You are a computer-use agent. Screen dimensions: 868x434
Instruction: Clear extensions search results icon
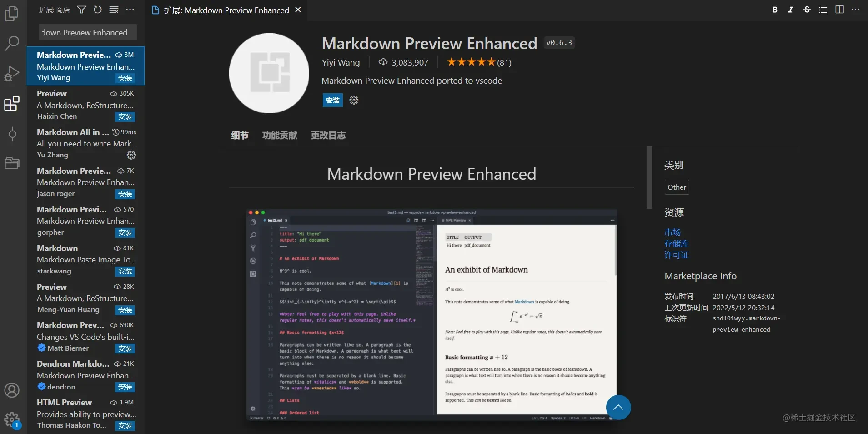click(114, 10)
